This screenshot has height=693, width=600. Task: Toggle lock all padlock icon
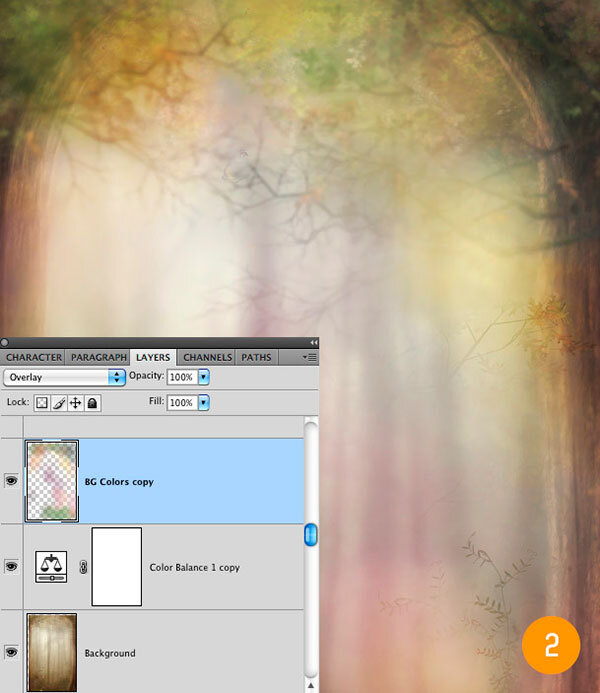point(92,403)
